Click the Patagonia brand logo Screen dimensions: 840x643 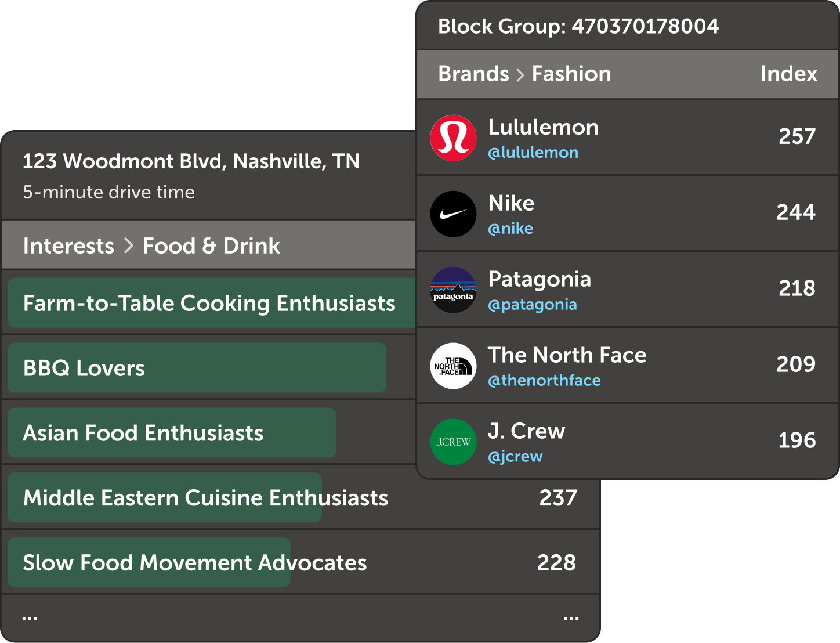click(453, 290)
